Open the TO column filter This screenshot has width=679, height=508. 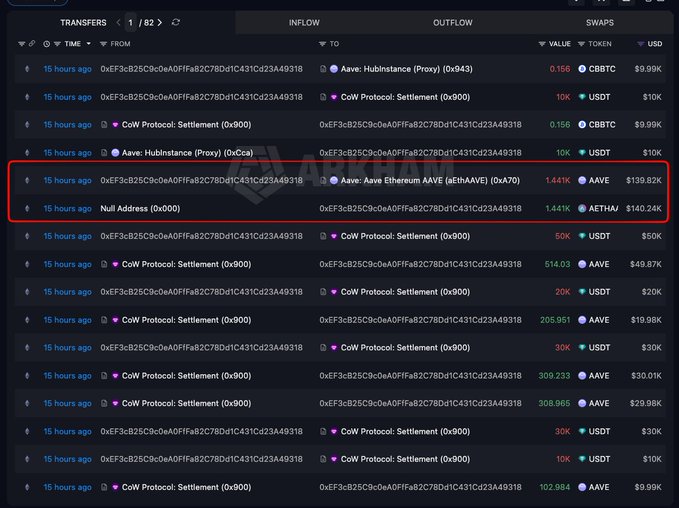[x=322, y=44]
